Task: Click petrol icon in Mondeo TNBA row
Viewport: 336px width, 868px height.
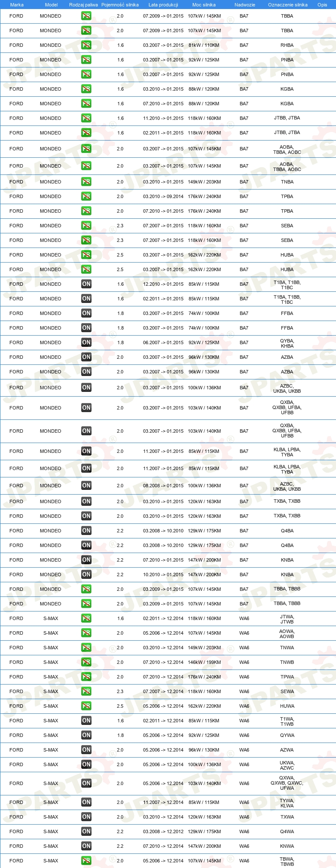Action: [86, 182]
